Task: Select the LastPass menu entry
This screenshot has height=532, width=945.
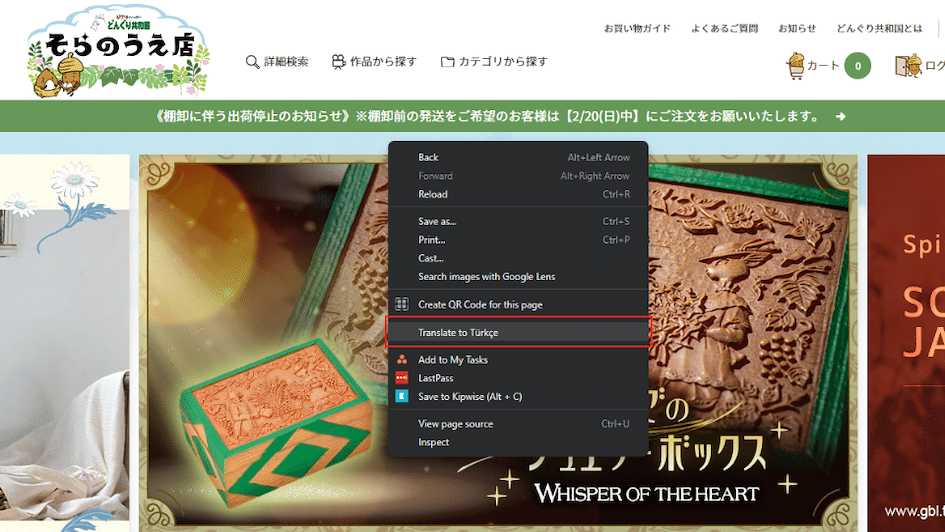Action: 518,378
